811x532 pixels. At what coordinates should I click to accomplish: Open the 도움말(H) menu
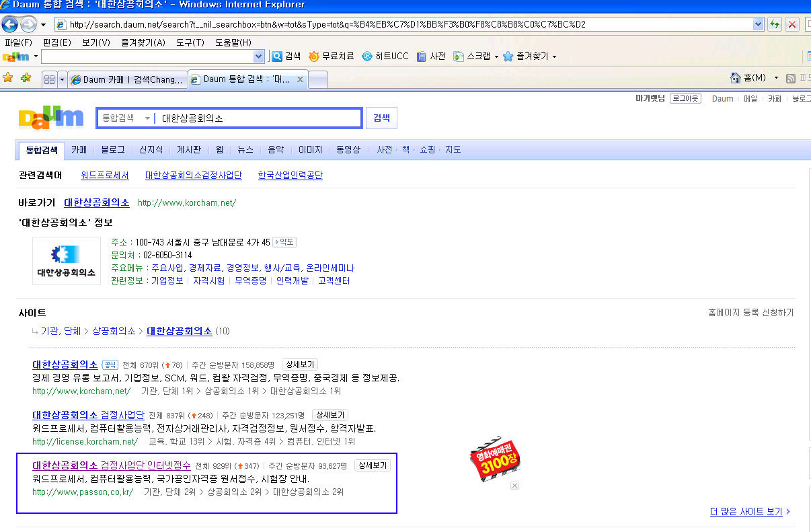pyautogui.click(x=233, y=42)
